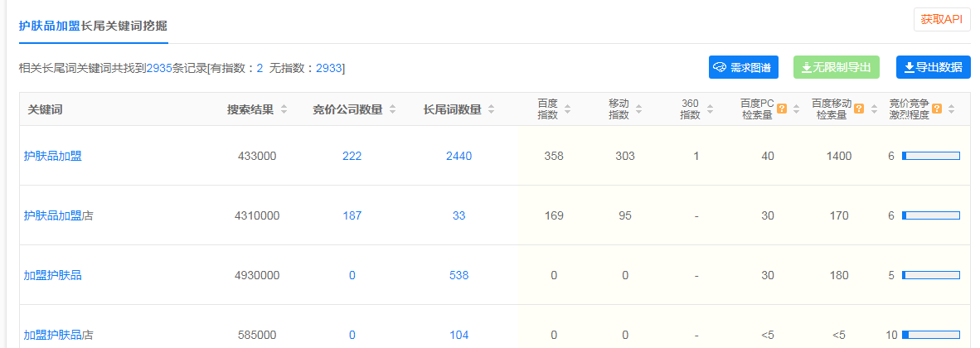Click the 导出数据 button

click(x=933, y=67)
